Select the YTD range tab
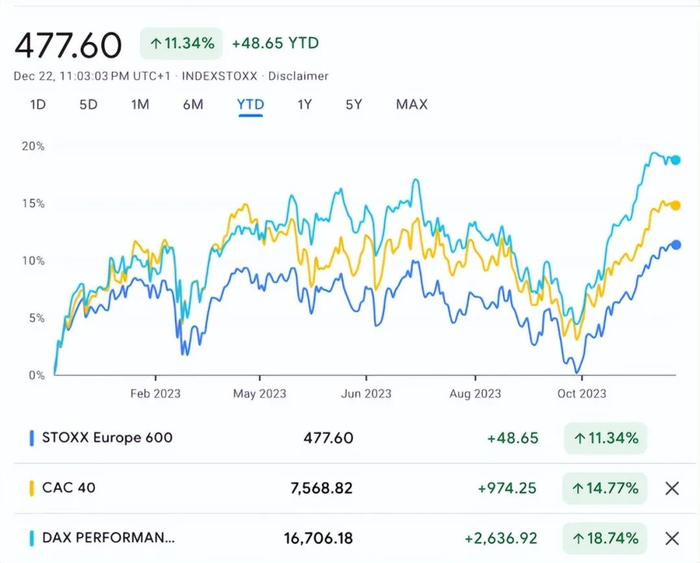Image resolution: width=700 pixels, height=563 pixels. pos(250,105)
